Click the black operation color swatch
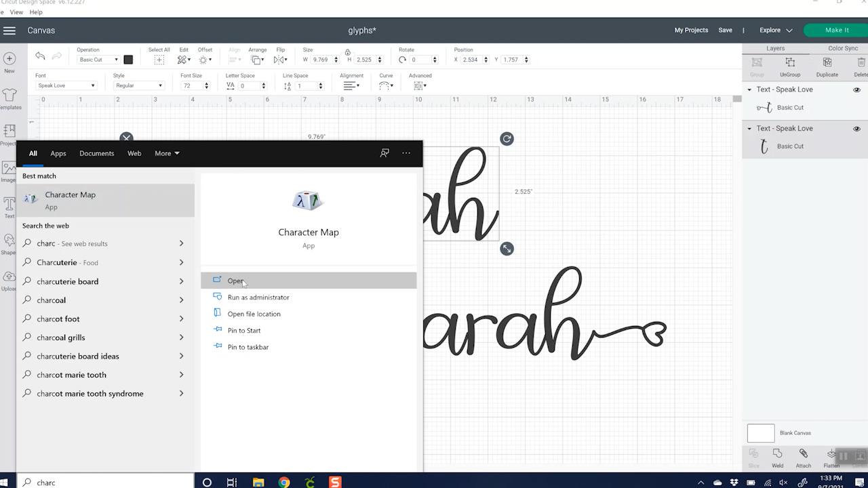This screenshot has width=868, height=488. 128,60
